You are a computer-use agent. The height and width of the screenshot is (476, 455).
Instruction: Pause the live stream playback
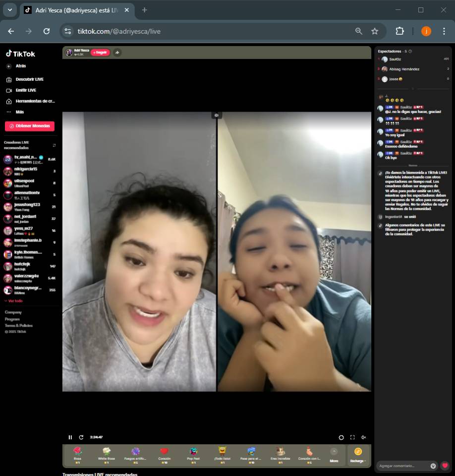click(70, 437)
